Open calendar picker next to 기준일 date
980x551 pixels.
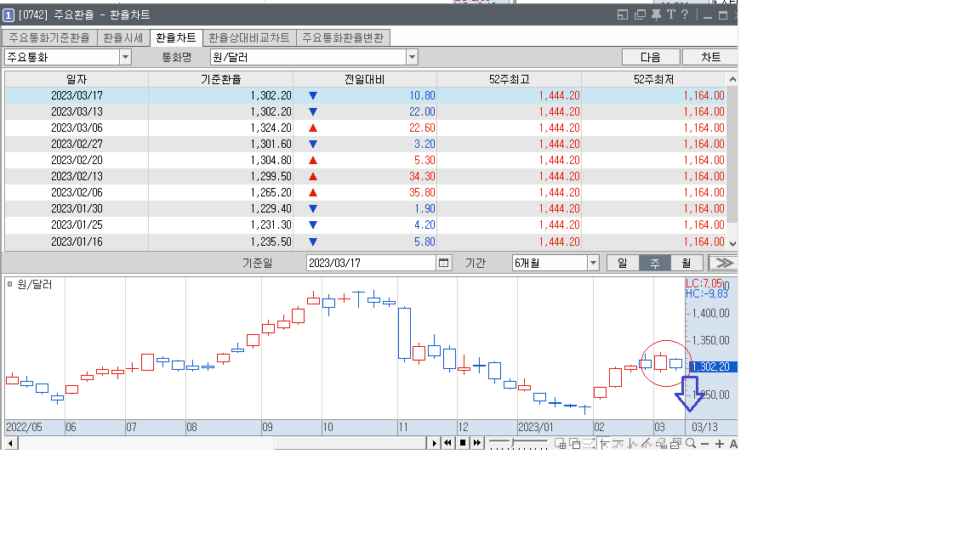443,263
